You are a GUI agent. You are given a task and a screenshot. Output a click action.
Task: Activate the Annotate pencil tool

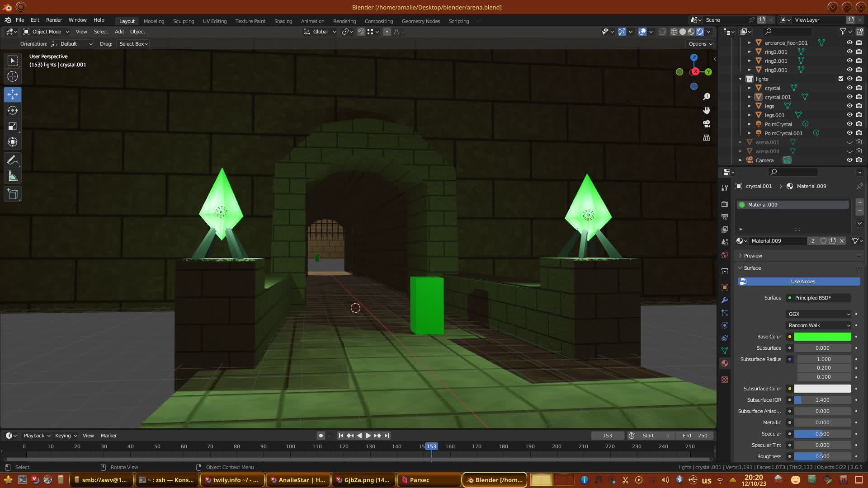[x=13, y=160]
